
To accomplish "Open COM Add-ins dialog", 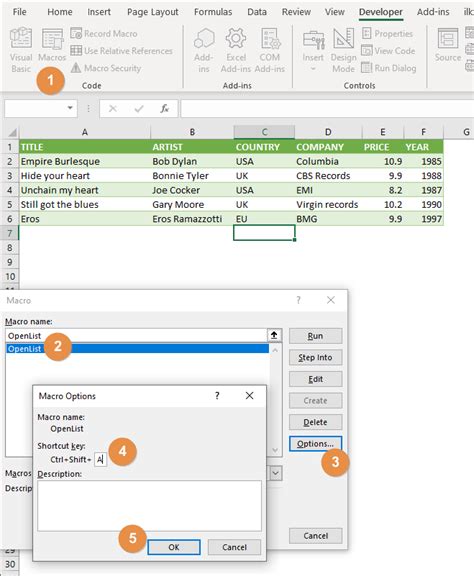I will [270, 50].
